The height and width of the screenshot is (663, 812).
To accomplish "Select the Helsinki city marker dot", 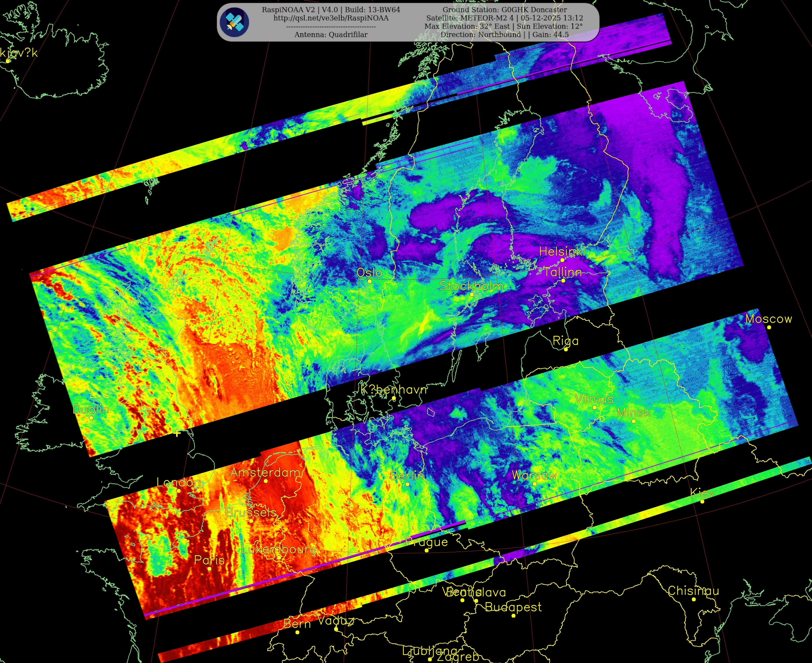I will 562,260.
